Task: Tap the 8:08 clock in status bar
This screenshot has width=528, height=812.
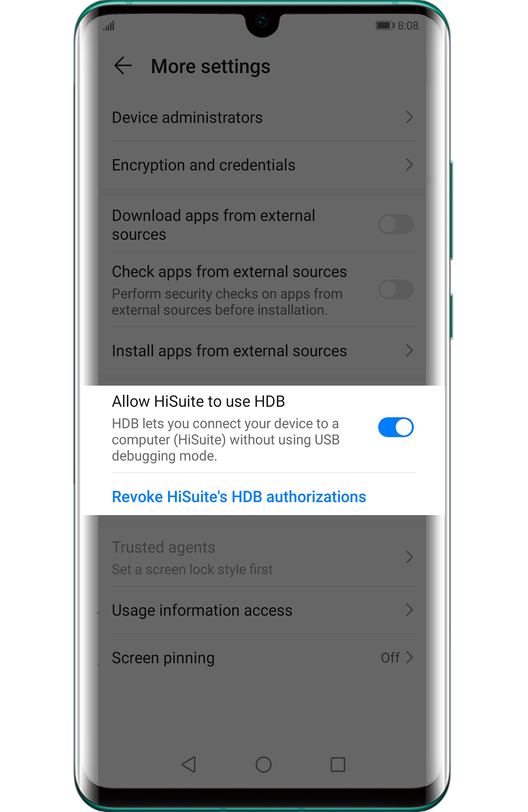Action: coord(408,26)
